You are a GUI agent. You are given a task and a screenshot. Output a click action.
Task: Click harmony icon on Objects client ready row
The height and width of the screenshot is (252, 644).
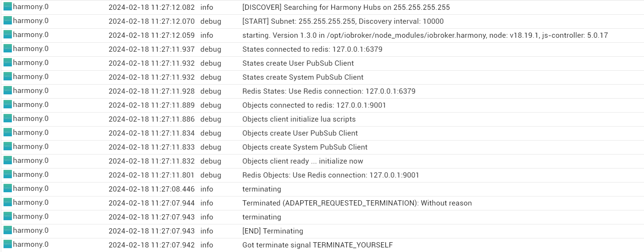tap(8, 160)
